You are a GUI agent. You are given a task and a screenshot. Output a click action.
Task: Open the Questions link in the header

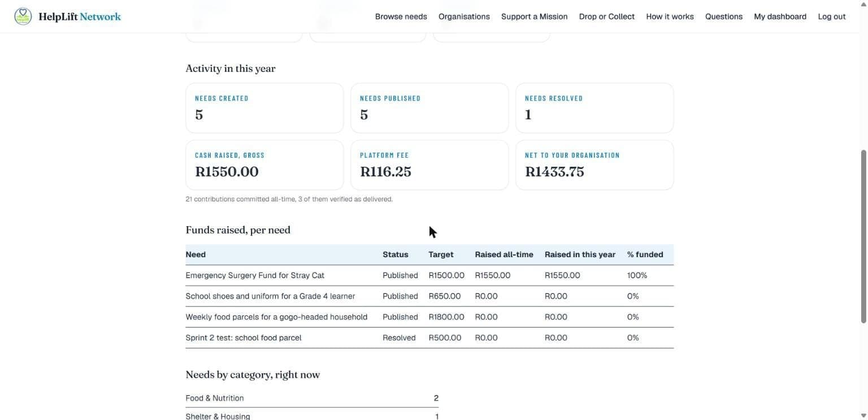click(723, 16)
